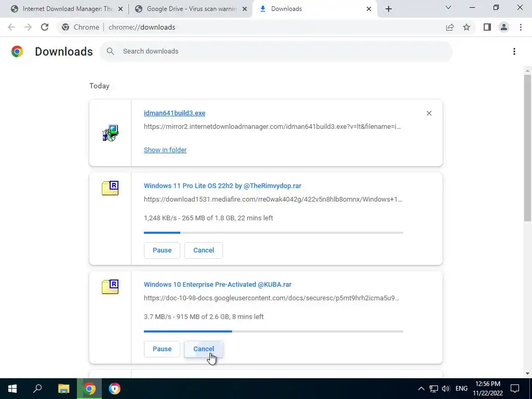Bookmark this page with star icon
The image size is (532, 399).
(467, 27)
